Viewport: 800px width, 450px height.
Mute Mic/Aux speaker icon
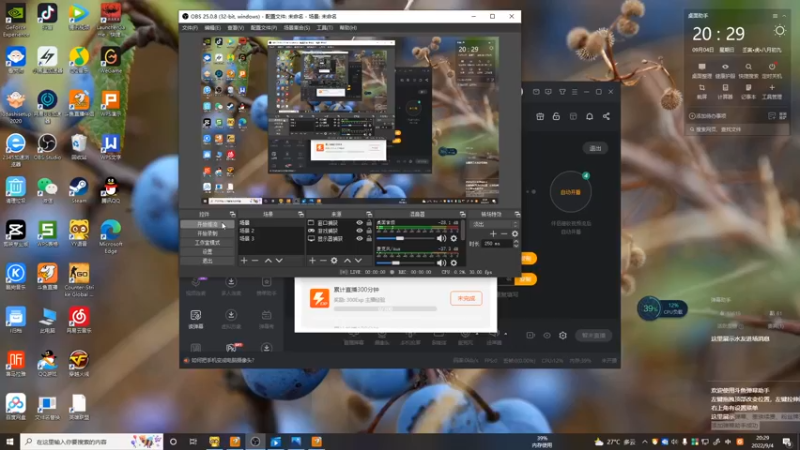[441, 263]
